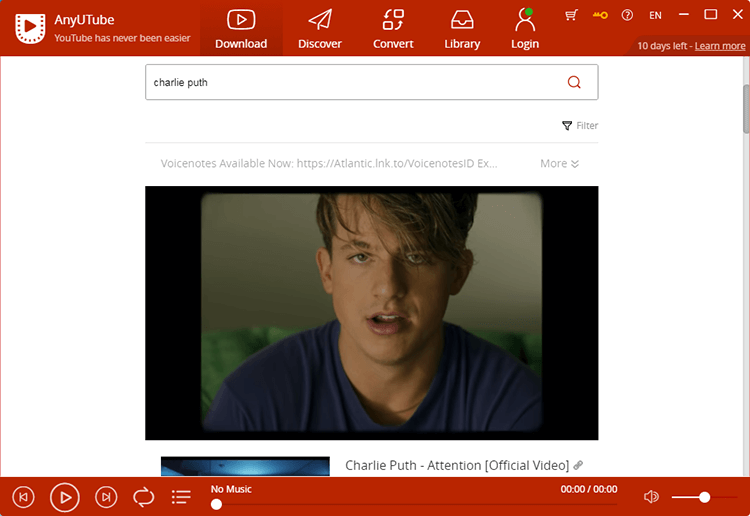750x516 pixels.
Task: Click the Charlie Puth video preview
Action: pos(372,313)
